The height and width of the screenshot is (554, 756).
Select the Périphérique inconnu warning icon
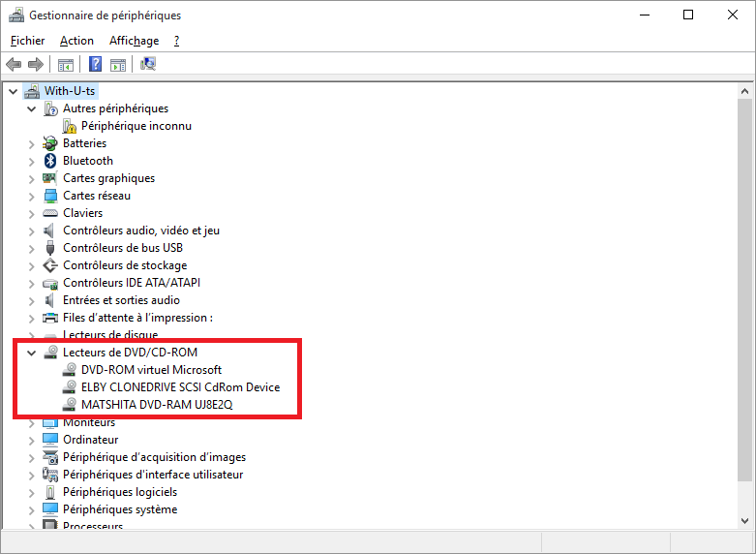pos(70,126)
